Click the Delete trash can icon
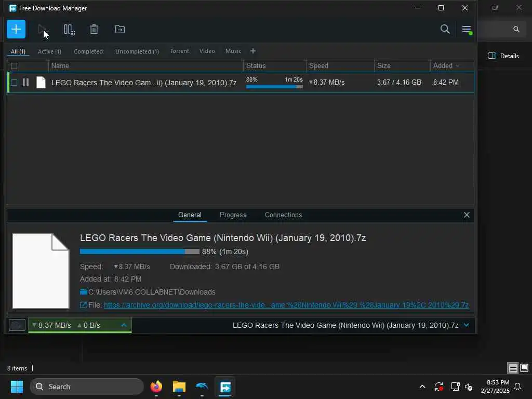Screen dimensions: 532x399 [94, 29]
